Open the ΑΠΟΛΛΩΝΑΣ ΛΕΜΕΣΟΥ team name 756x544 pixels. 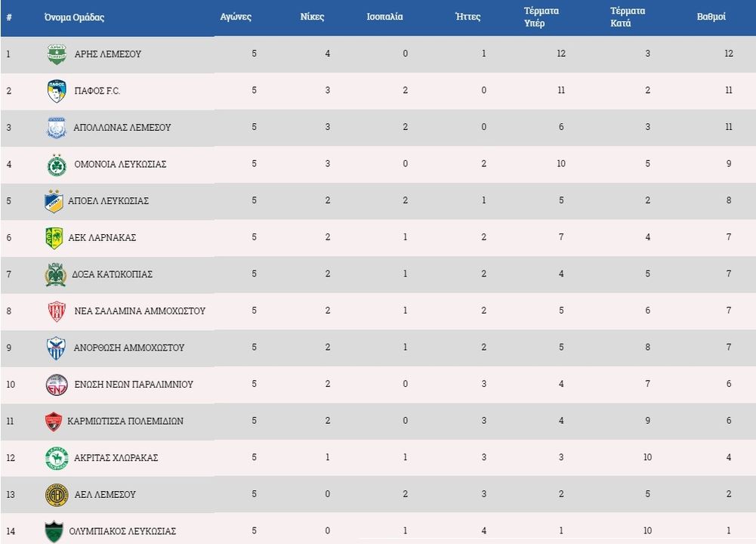(122, 128)
